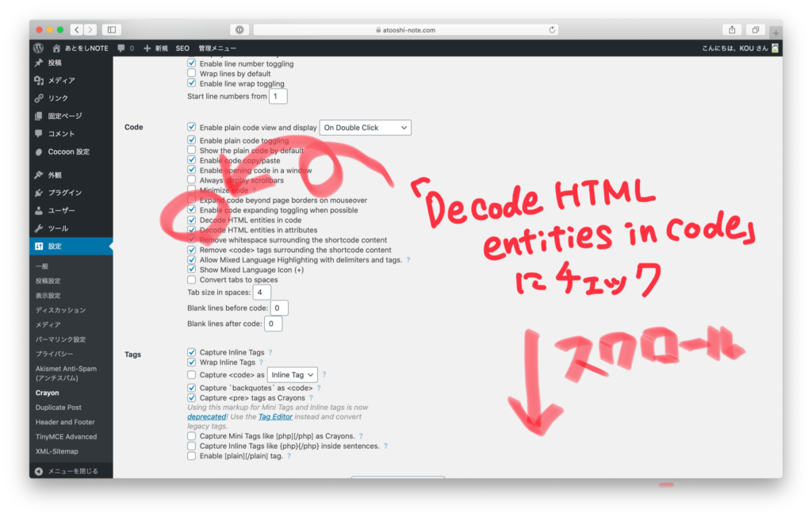Screen dimensions: 812x517
Task: Click help icon beside Capture Inline Tags
Action: (x=270, y=352)
